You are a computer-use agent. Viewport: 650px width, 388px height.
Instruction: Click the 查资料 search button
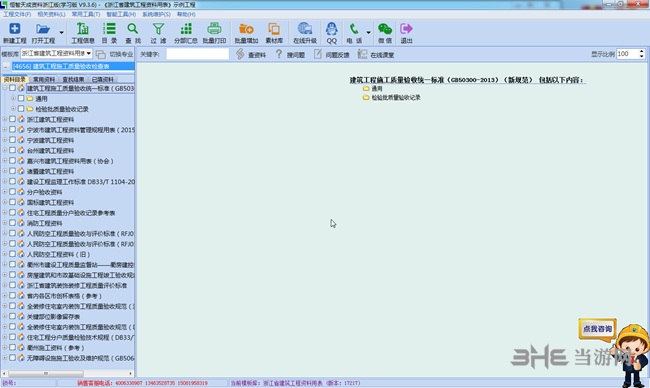click(251, 54)
